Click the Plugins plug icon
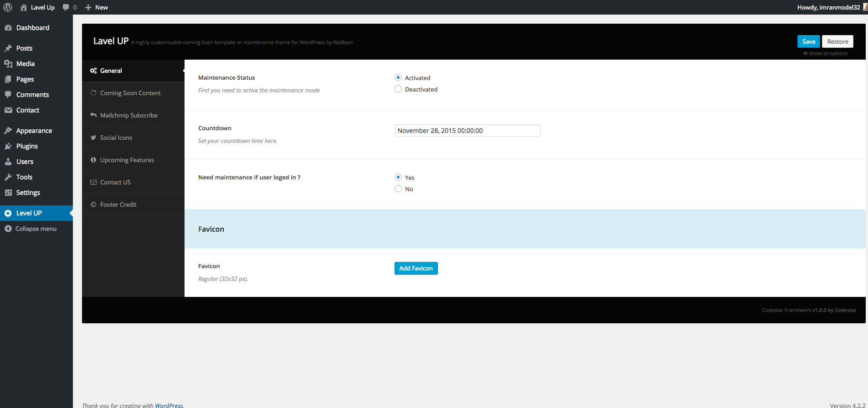Viewport: 868px width, 408px height. pyautogui.click(x=8, y=146)
